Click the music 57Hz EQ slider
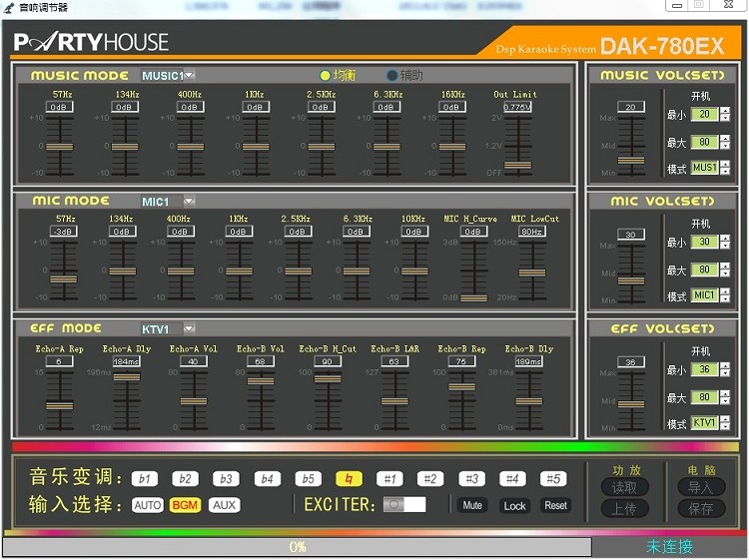Viewport: 749px width, 560px height. pos(60,146)
